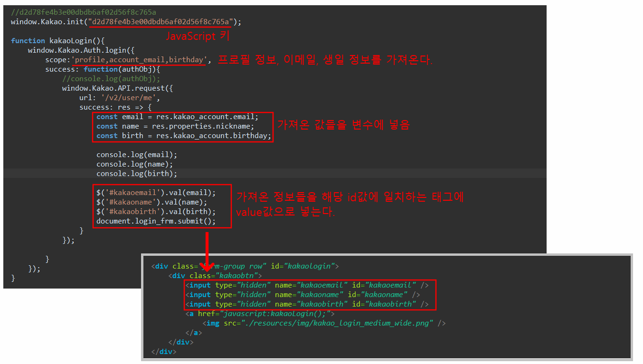
Task: Click the a href="javascript:kakaoLogin();" line
Action: (260, 314)
